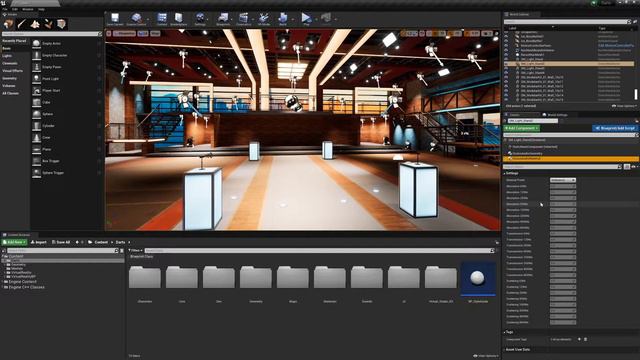Click the Empty Pawn placement icon

(36, 67)
